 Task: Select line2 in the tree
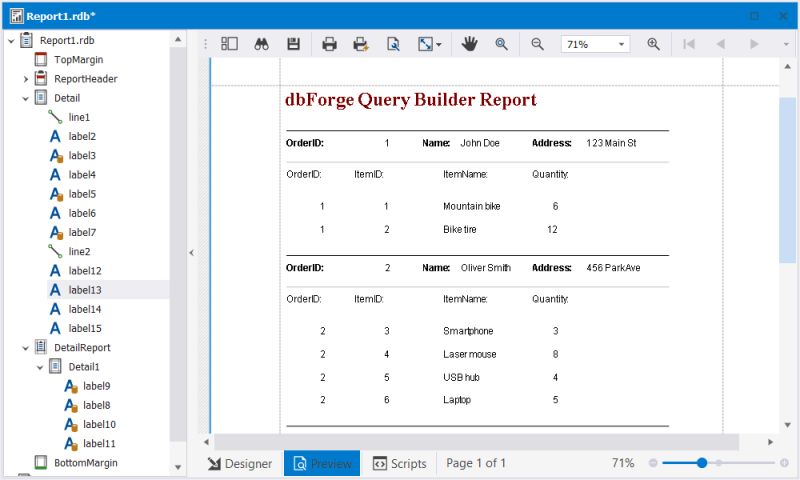coord(79,251)
